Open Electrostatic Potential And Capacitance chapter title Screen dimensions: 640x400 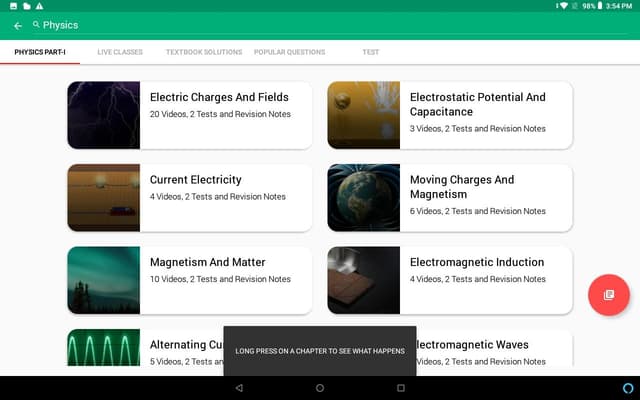coord(478,104)
